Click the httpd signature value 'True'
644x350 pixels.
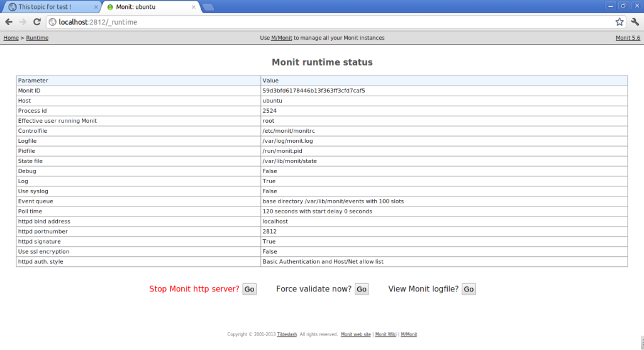coord(269,242)
